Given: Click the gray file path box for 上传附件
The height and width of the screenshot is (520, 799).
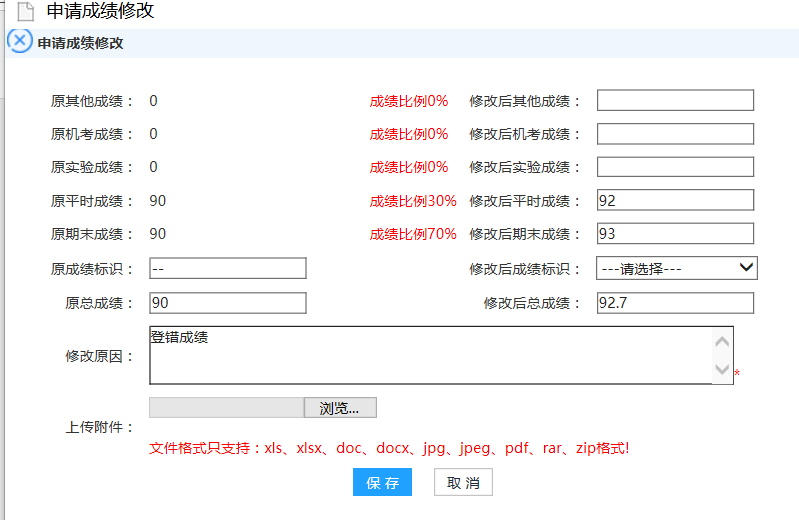Looking at the screenshot, I should [x=226, y=408].
